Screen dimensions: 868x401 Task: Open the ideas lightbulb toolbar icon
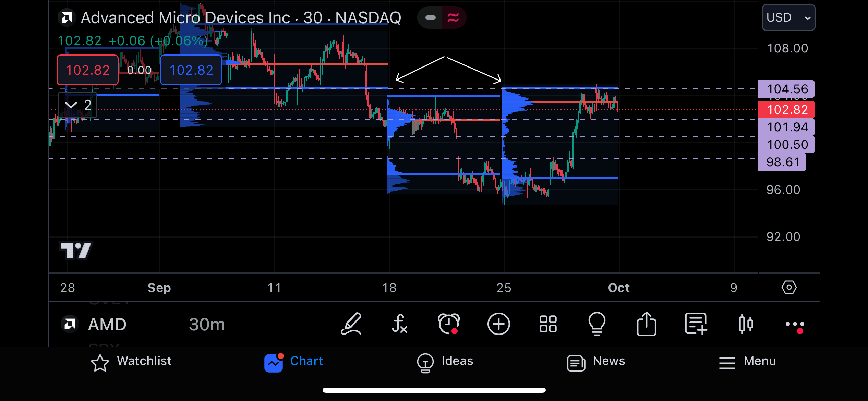click(597, 324)
